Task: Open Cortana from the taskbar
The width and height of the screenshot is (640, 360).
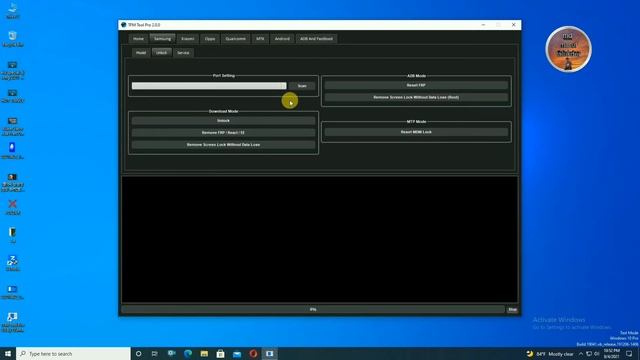Action: [138, 353]
